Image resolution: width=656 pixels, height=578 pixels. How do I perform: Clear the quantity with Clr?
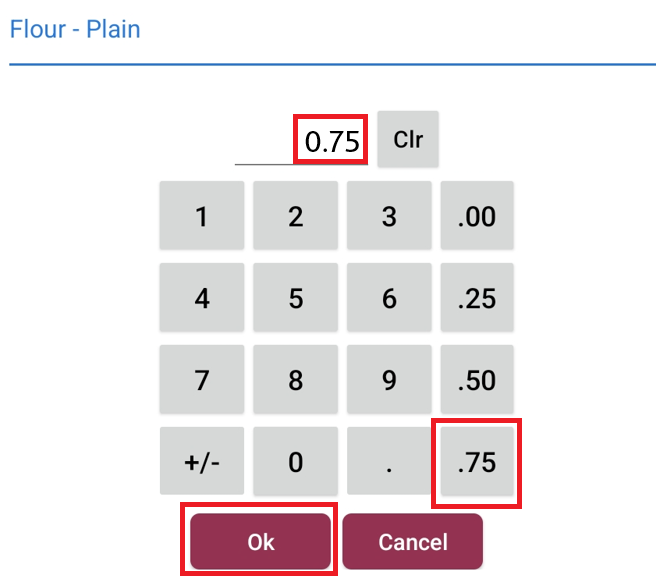408,139
